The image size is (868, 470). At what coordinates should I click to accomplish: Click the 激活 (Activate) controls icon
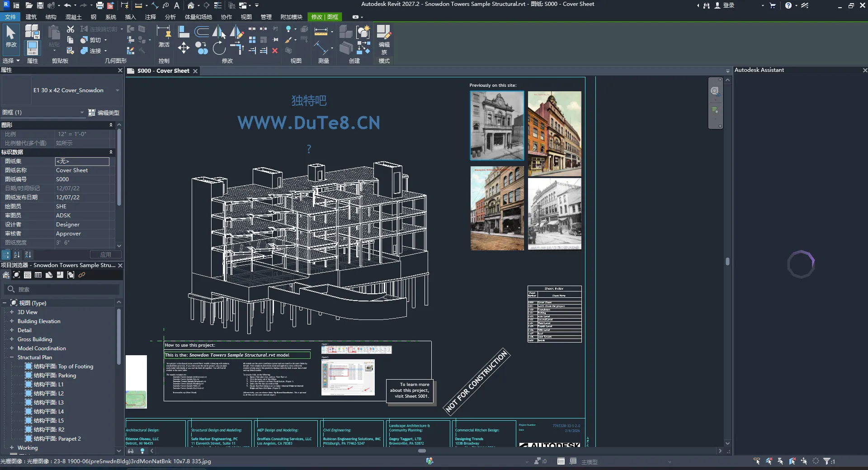click(x=164, y=36)
